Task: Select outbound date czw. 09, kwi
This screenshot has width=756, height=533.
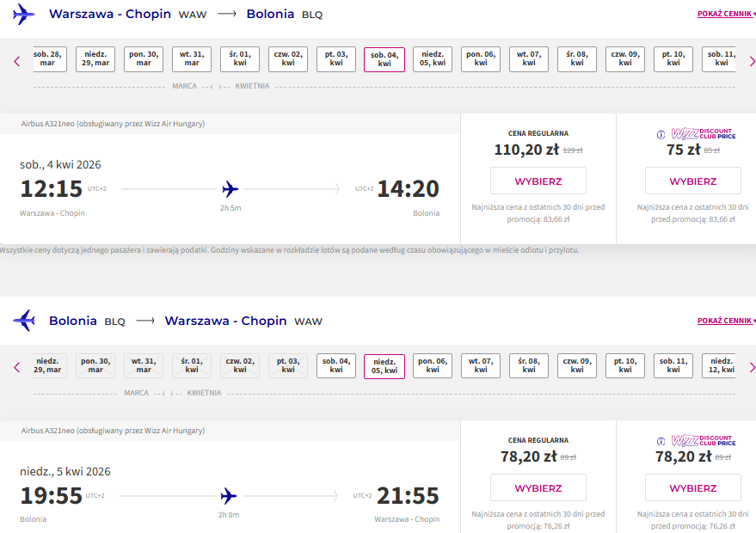Action: point(625,59)
